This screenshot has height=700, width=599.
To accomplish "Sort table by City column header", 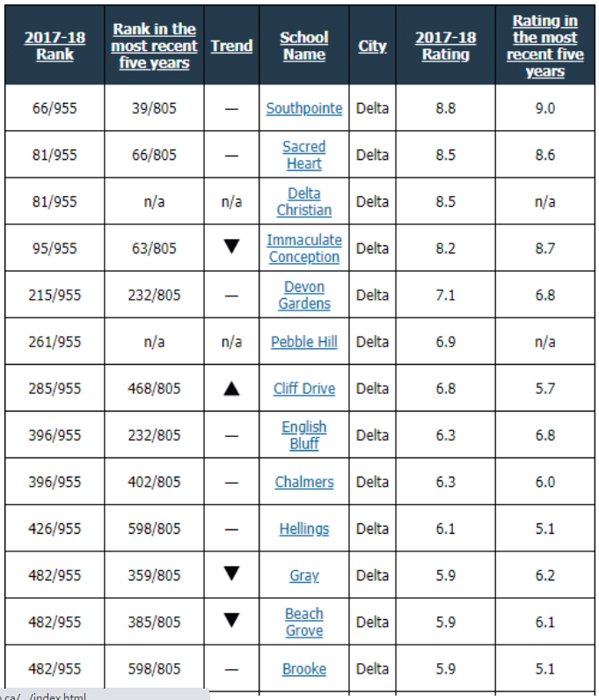I will [x=372, y=46].
